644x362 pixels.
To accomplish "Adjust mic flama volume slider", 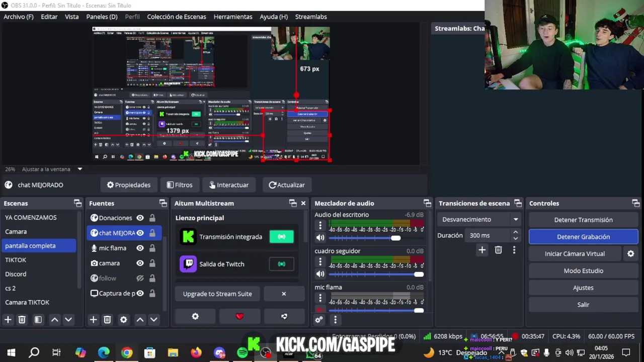I will point(376,311).
